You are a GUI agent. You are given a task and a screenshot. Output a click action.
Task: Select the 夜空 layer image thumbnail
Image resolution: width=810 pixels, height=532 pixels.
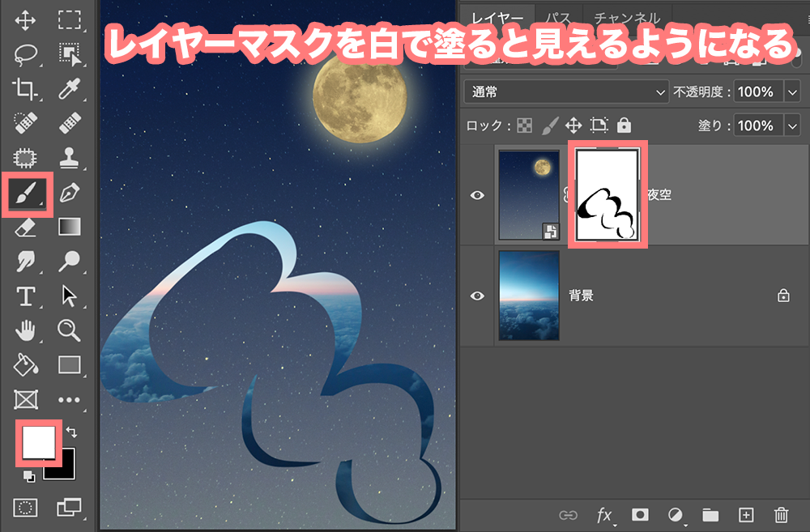tap(529, 195)
